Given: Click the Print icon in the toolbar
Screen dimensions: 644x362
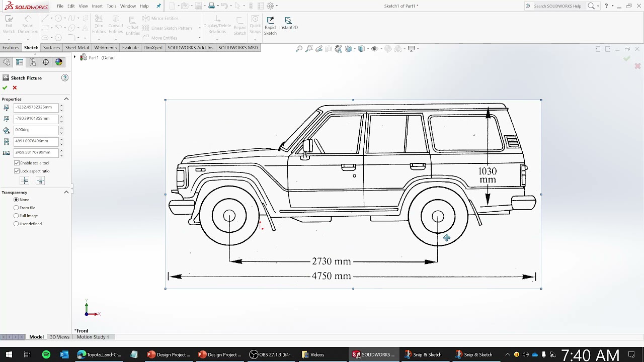Looking at the screenshot, I should tap(211, 6).
